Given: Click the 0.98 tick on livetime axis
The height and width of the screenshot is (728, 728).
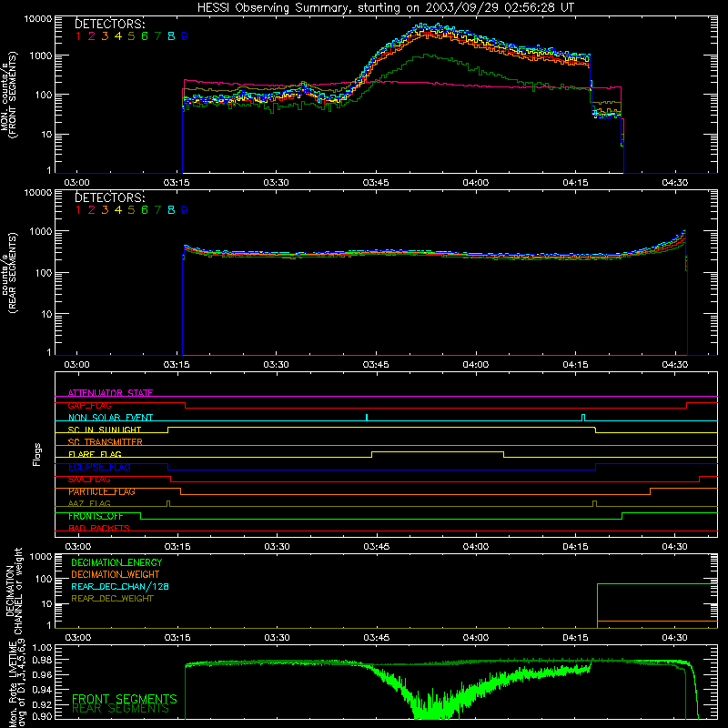Looking at the screenshot, I should click(x=43, y=660).
